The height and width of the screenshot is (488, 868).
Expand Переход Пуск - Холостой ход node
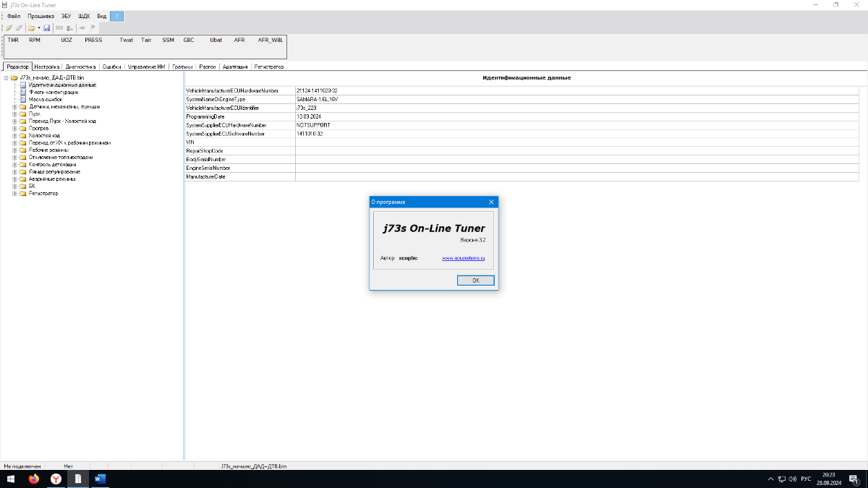[x=14, y=121]
